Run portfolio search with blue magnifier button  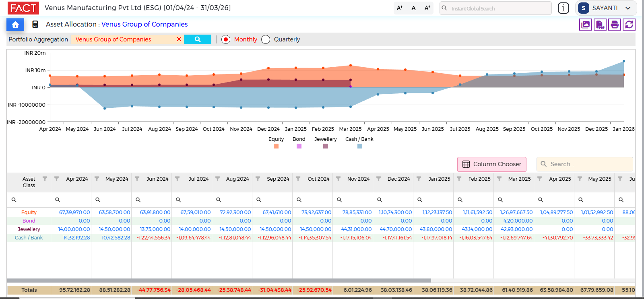point(198,39)
